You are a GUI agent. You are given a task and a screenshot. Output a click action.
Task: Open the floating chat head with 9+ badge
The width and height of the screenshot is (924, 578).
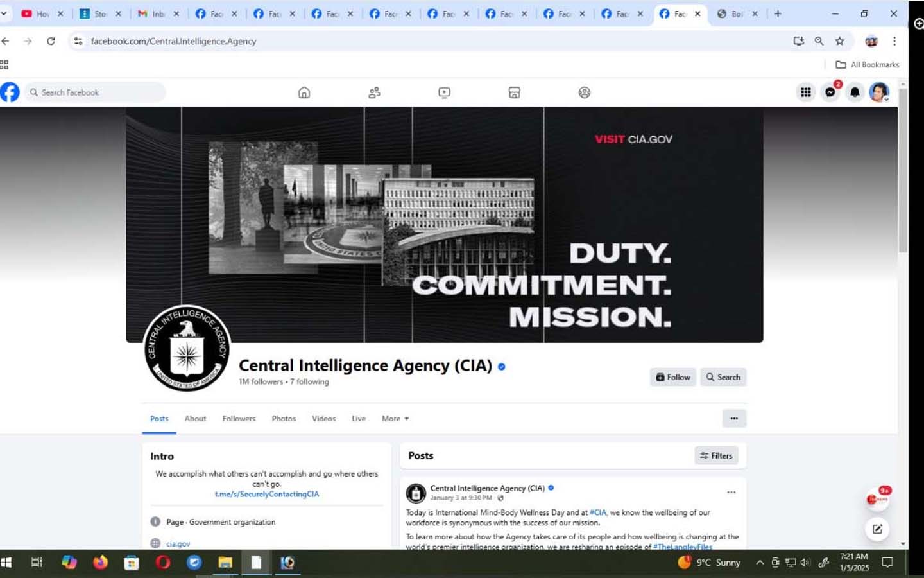coord(877,499)
